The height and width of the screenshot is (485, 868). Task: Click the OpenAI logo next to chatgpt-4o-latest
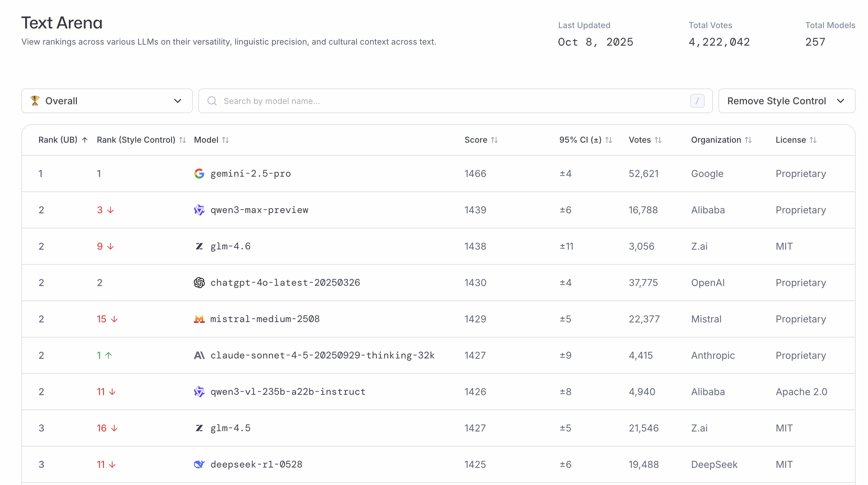pos(199,283)
